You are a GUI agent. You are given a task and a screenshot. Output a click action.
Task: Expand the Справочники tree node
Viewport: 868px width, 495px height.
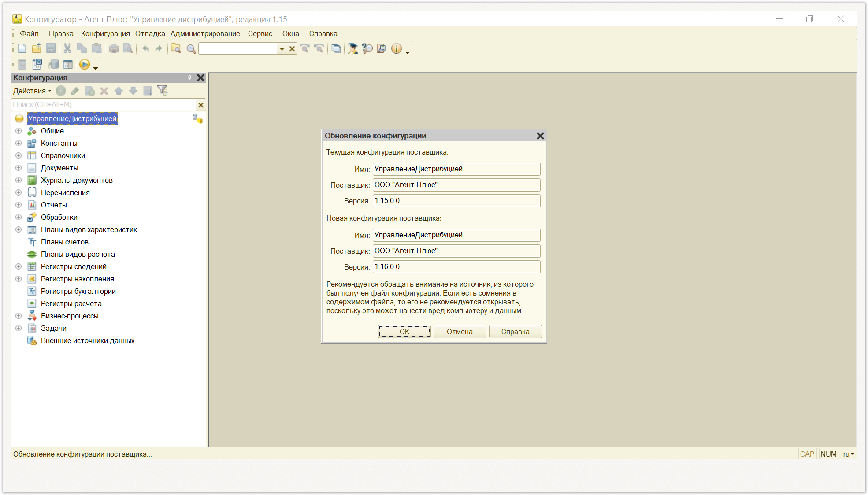coord(19,155)
